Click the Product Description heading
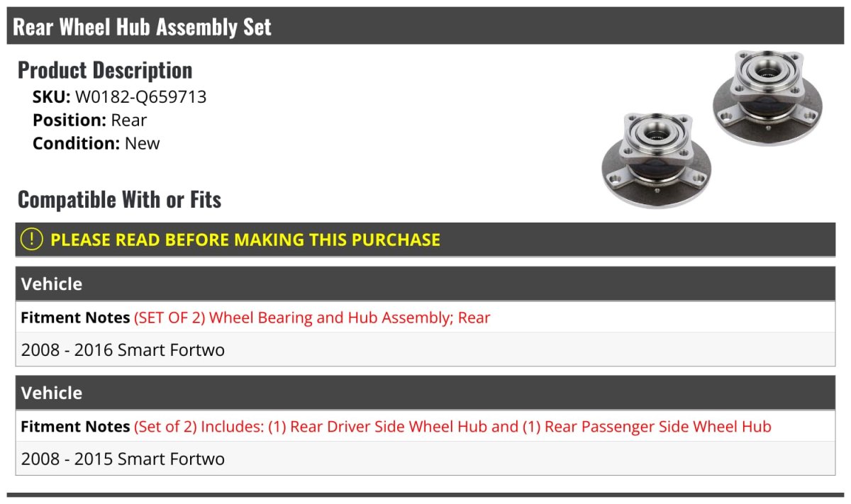The image size is (851, 504). coord(105,70)
